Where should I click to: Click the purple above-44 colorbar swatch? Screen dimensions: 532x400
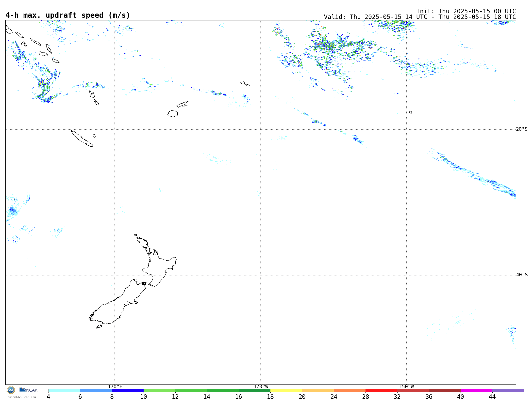coord(508,390)
